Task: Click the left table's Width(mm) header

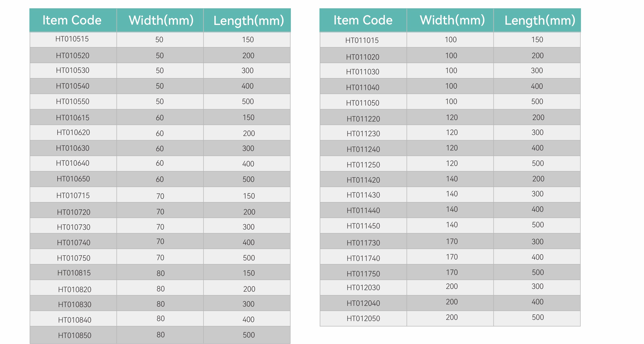Action: 161,20
